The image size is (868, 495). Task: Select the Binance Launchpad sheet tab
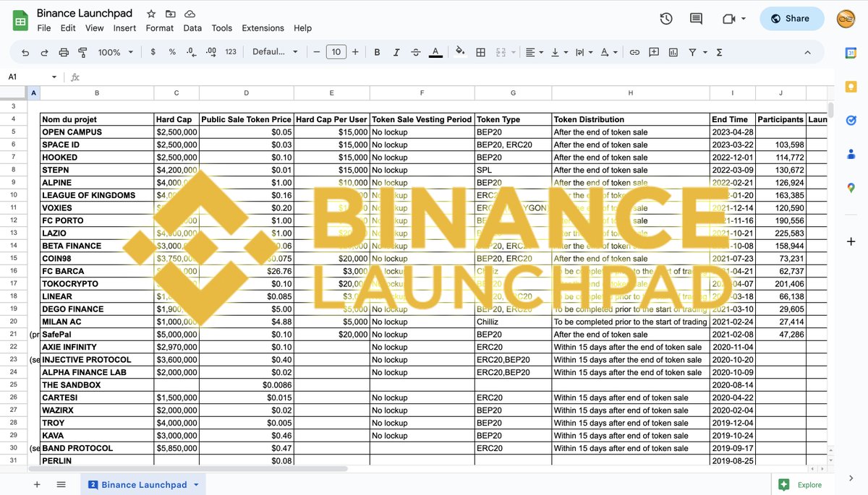(143, 485)
